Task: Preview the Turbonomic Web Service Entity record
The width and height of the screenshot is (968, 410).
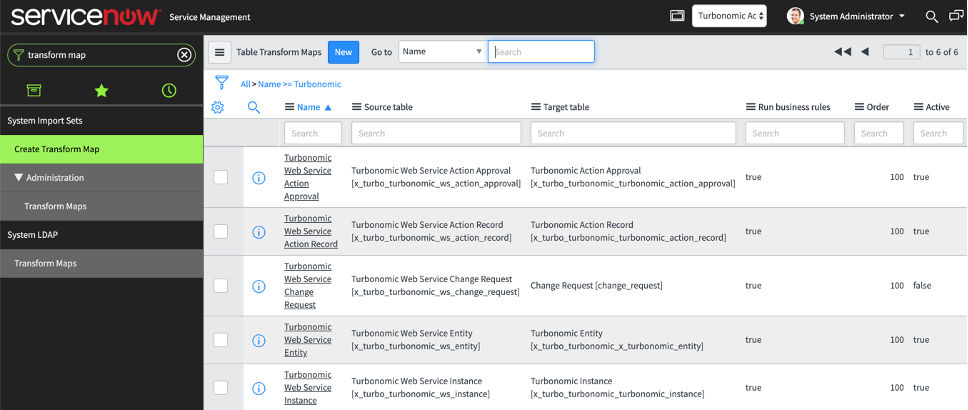Action: [x=259, y=341]
